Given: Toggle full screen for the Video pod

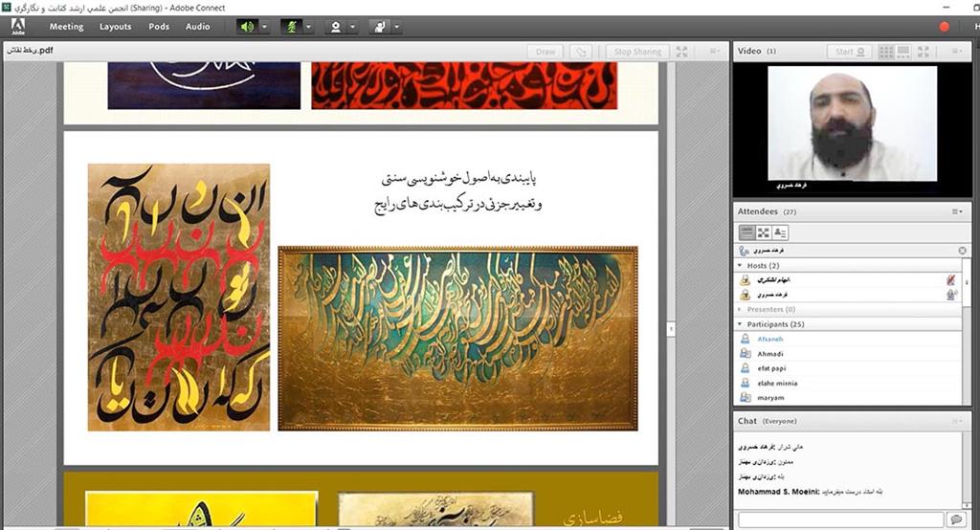Looking at the screenshot, I should [x=924, y=52].
